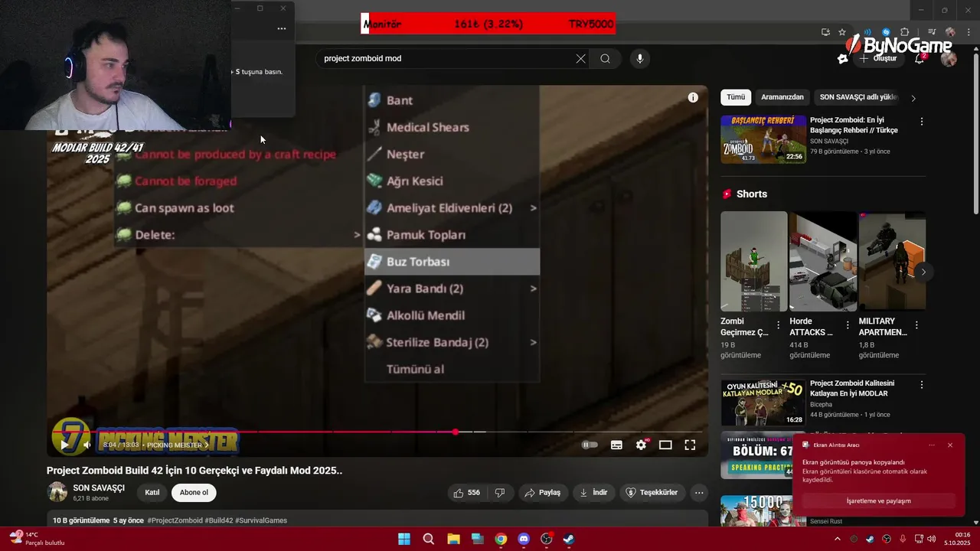Toggle subtitles in the video player
Screen dimensions: 980x551
(x=616, y=445)
